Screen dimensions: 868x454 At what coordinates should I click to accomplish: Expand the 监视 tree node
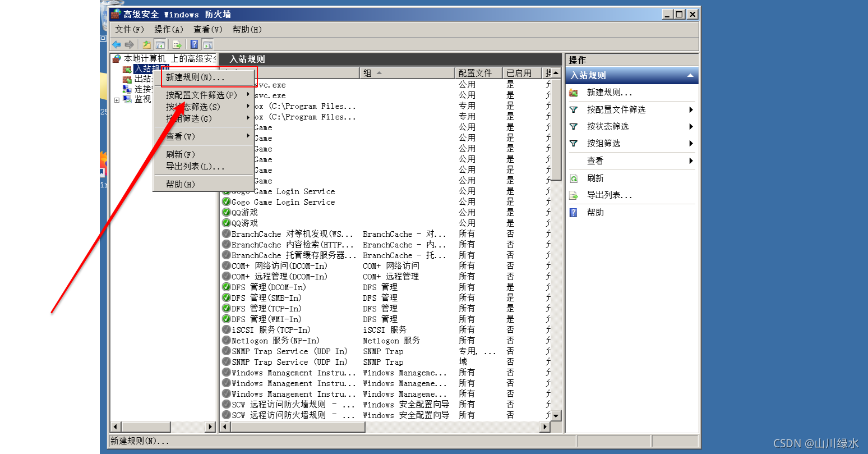click(117, 100)
